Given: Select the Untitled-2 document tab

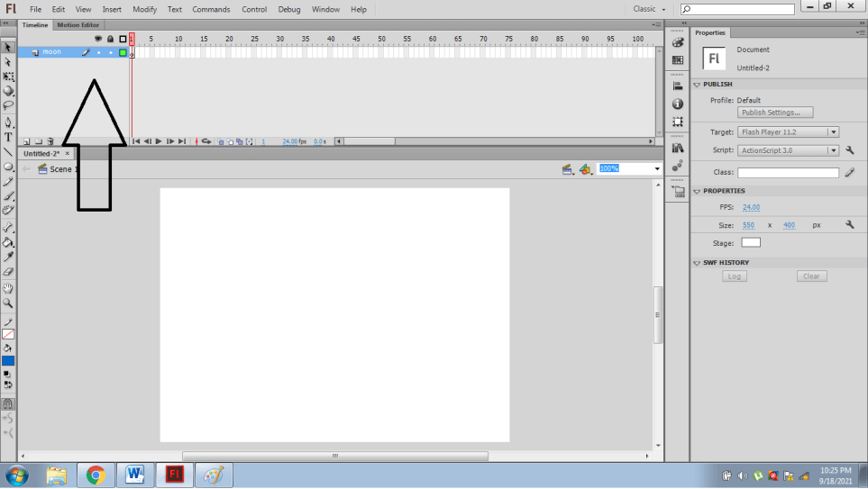Looking at the screenshot, I should pos(41,153).
